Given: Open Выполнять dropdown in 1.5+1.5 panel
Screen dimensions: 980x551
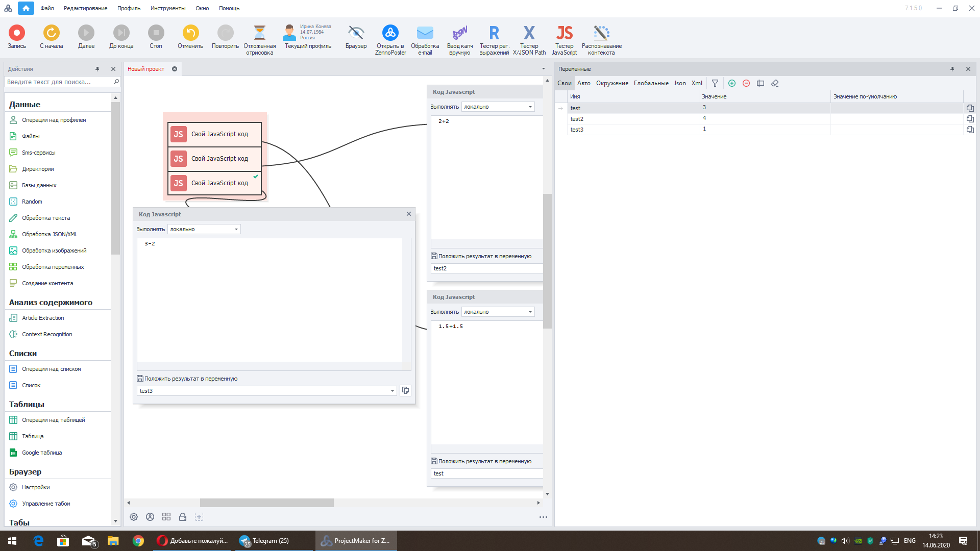Looking at the screenshot, I should point(498,312).
